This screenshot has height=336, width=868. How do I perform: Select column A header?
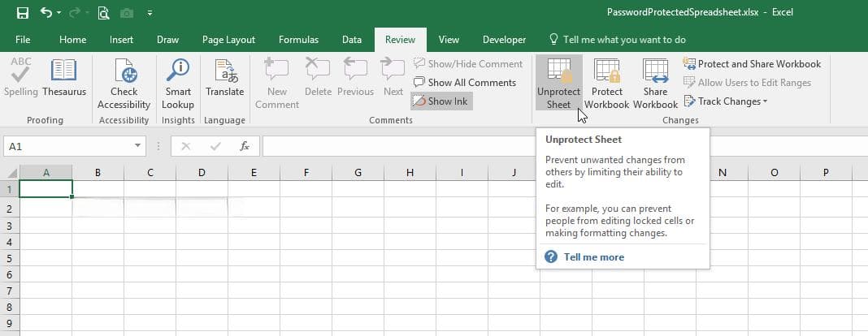pos(46,172)
